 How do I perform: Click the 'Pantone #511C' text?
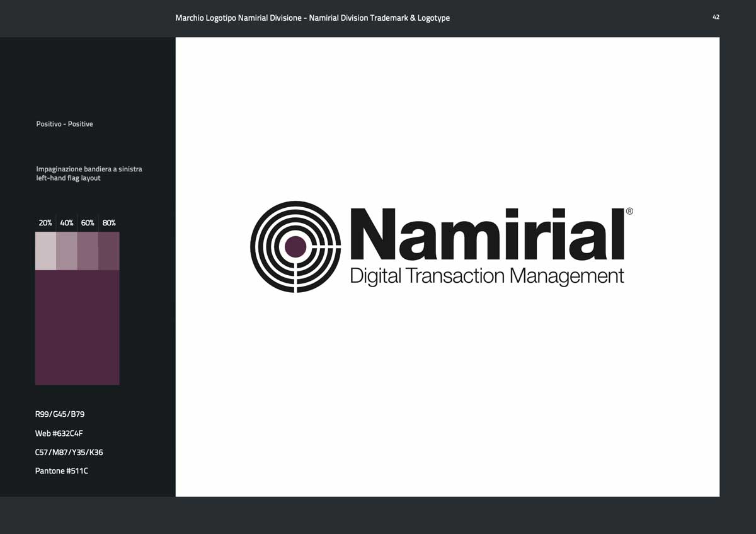coord(62,471)
